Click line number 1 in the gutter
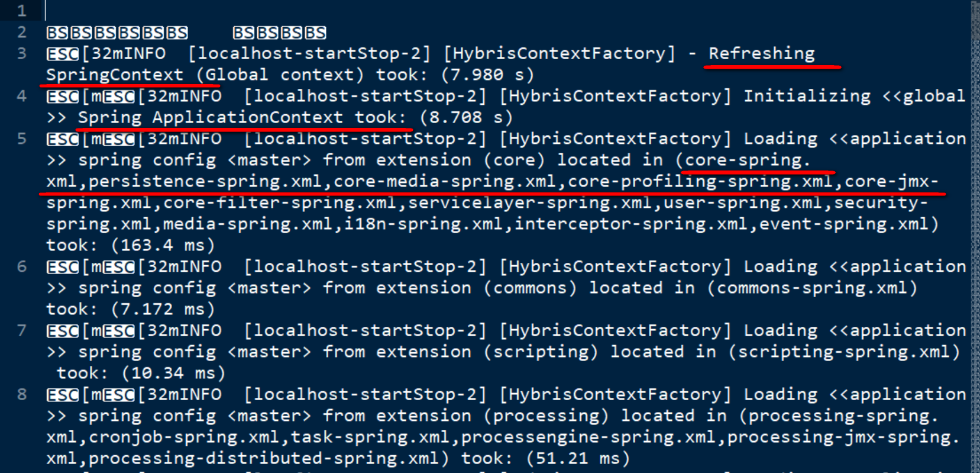This screenshot has width=980, height=473. (x=22, y=11)
